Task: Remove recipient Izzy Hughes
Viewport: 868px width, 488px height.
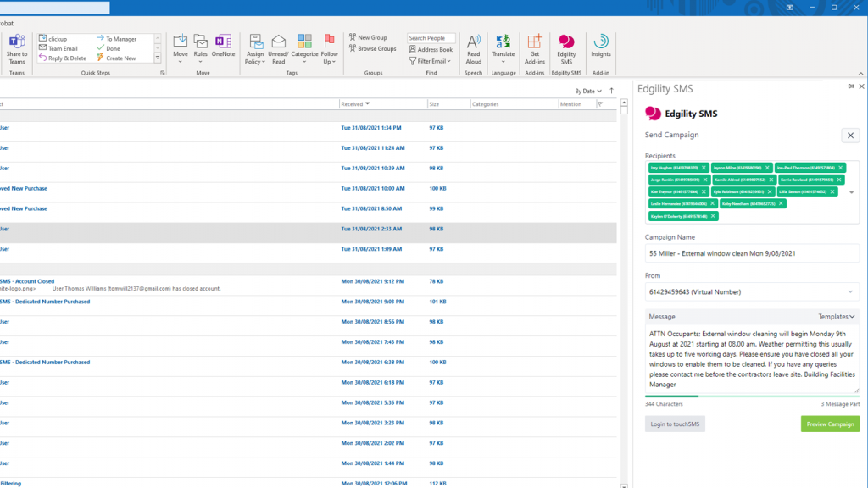Action: 704,168
